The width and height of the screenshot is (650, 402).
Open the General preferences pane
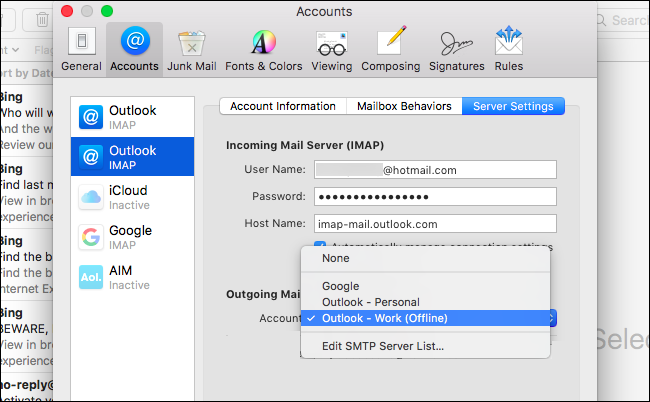(x=81, y=49)
